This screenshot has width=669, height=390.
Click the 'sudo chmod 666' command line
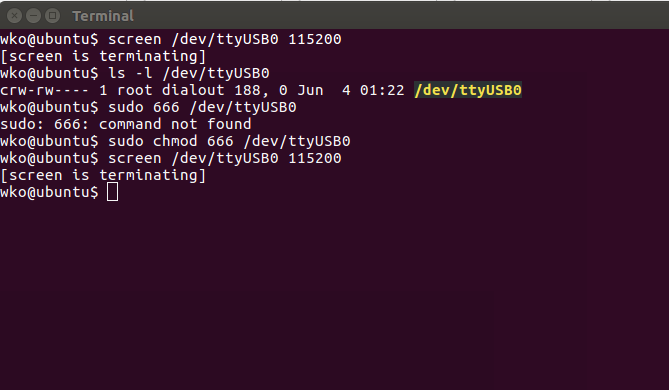point(229,141)
